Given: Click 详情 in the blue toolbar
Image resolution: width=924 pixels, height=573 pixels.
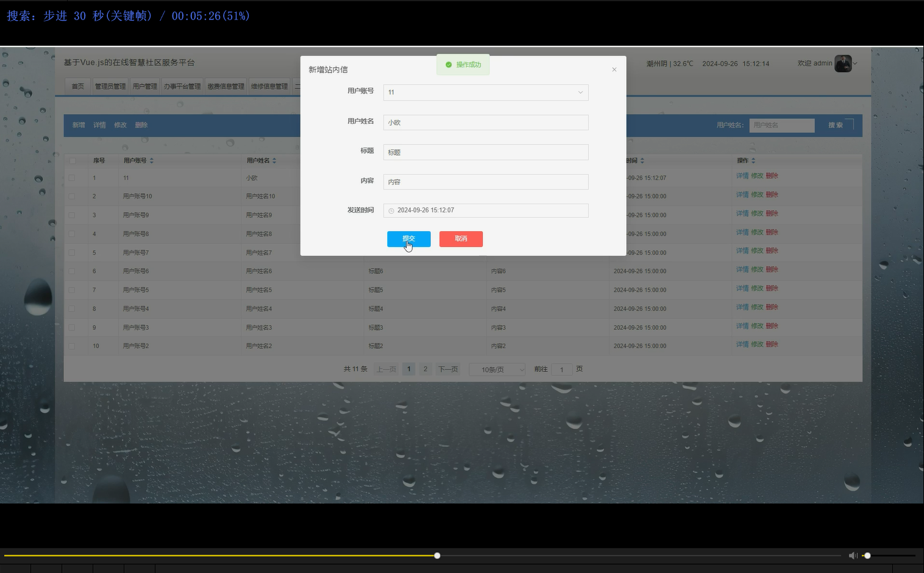Looking at the screenshot, I should coord(99,125).
